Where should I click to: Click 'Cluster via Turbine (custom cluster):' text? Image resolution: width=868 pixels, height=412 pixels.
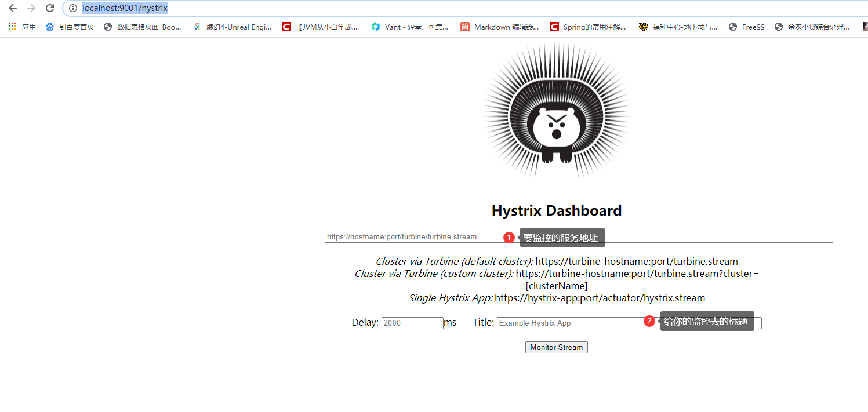coord(434,274)
